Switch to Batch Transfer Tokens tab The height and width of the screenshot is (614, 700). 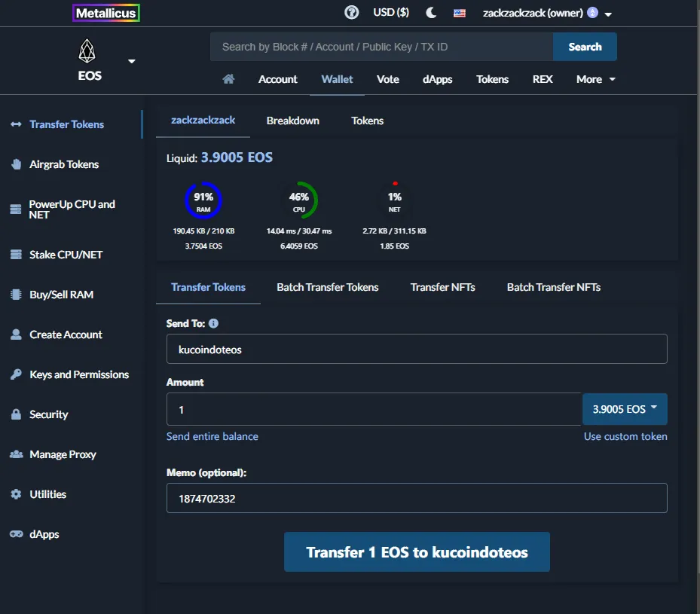coord(327,287)
